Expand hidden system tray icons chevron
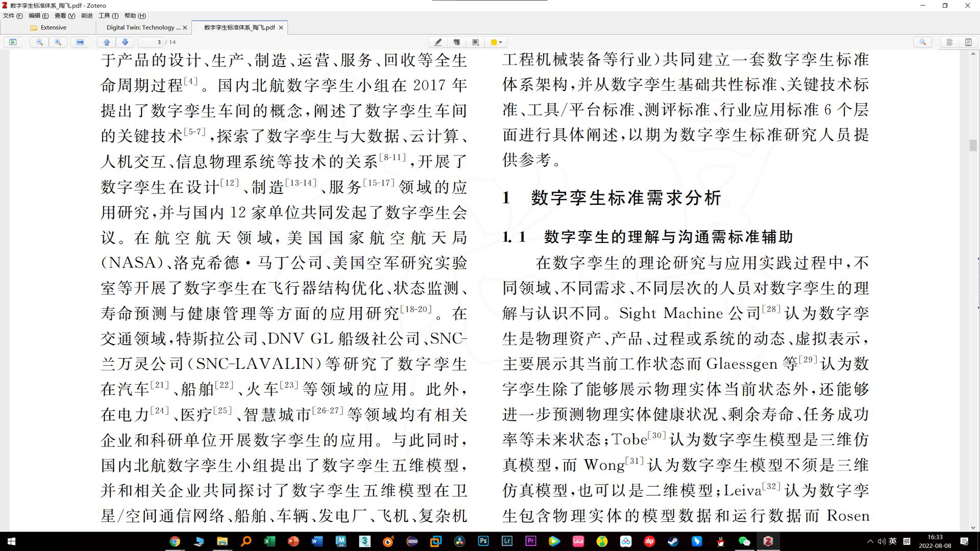 (870, 541)
